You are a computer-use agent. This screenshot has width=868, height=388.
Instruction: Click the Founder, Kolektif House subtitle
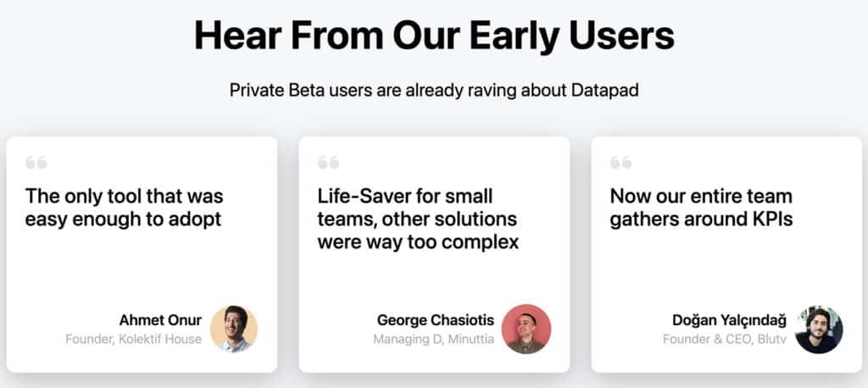pyautogui.click(x=133, y=339)
